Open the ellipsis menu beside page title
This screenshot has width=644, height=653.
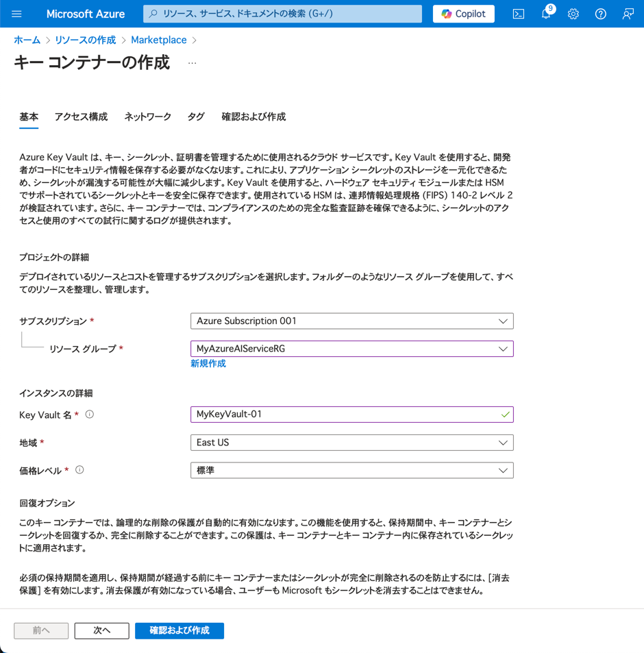click(x=192, y=63)
